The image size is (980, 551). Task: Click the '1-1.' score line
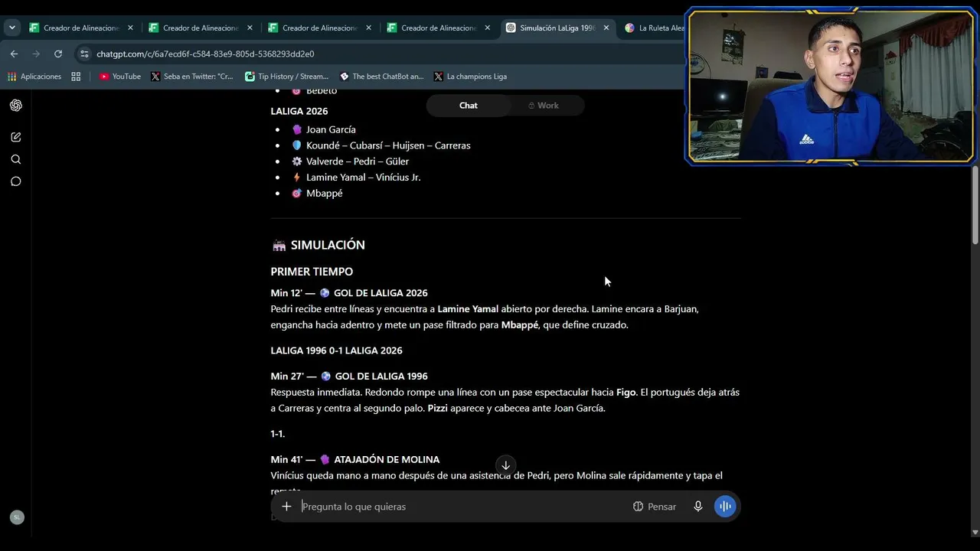tap(278, 434)
